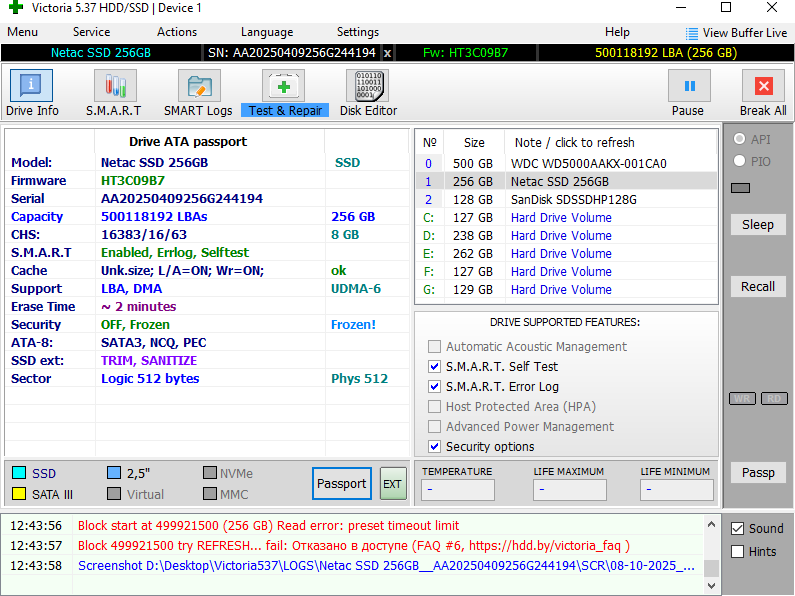This screenshot has width=795, height=596.
Task: Launch the Disk Editor
Action: 368,93
